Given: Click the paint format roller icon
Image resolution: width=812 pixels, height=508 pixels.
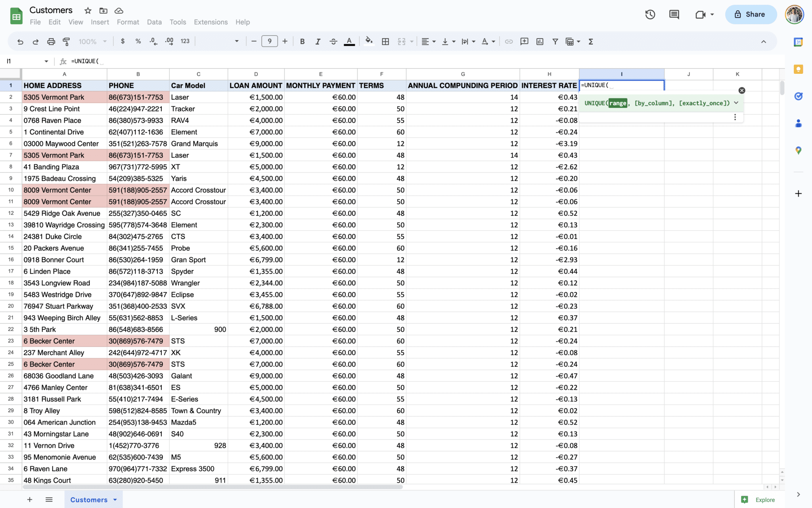Looking at the screenshot, I should 66,41.
